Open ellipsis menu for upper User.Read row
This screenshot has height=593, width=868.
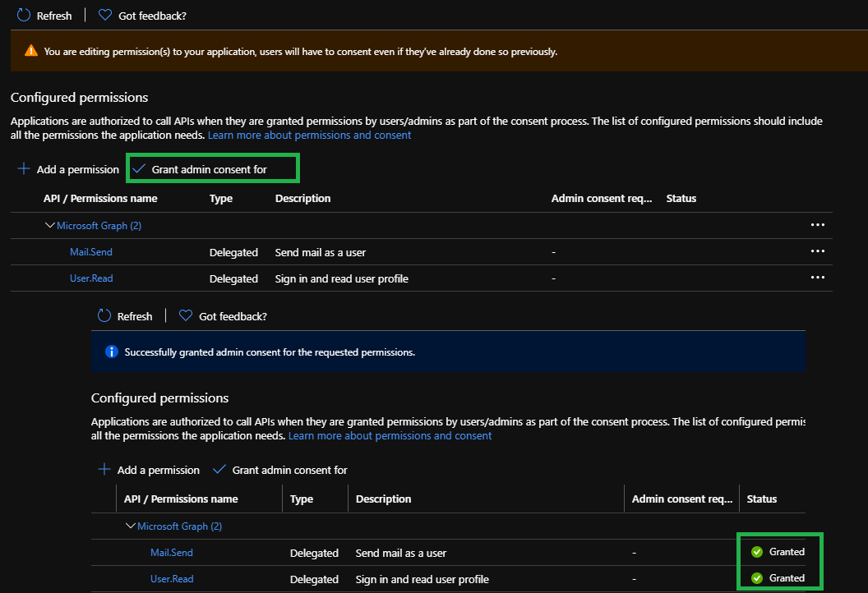point(818,277)
